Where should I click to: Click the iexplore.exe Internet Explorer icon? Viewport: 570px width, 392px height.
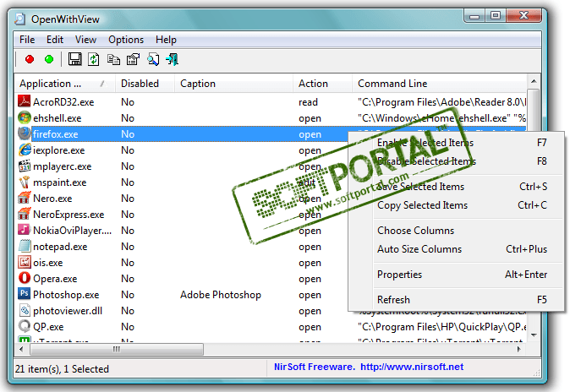24,150
